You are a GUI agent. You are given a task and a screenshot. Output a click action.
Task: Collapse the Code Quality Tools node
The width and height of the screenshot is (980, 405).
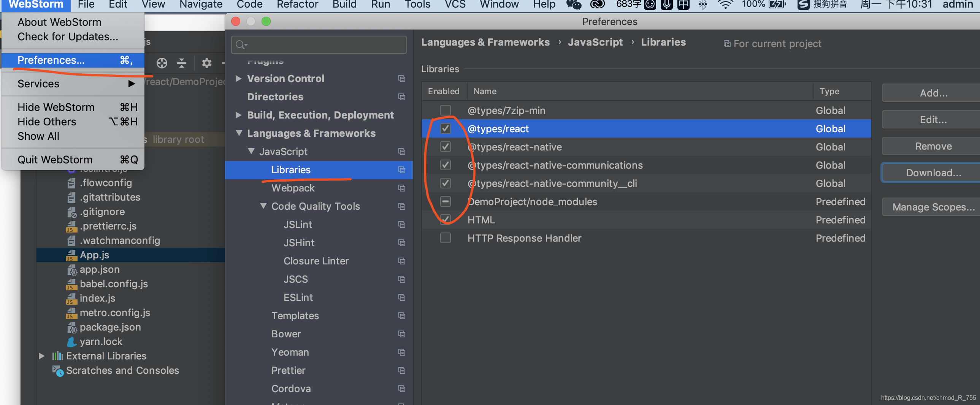[263, 207]
